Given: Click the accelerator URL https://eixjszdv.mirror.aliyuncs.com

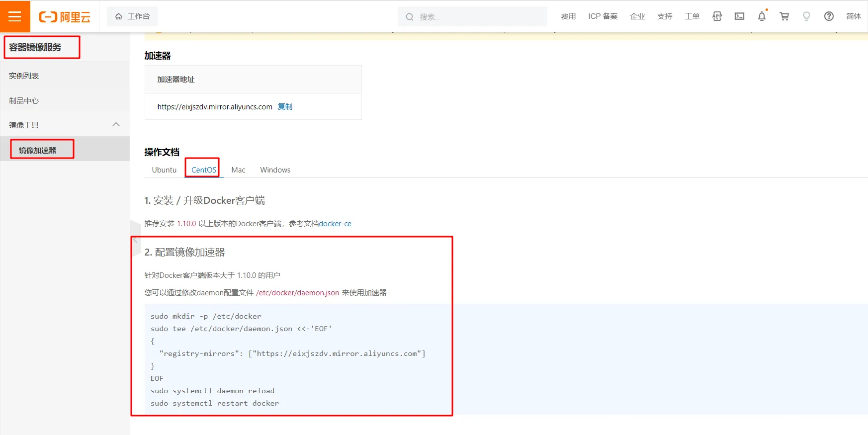Looking at the screenshot, I should (215, 106).
